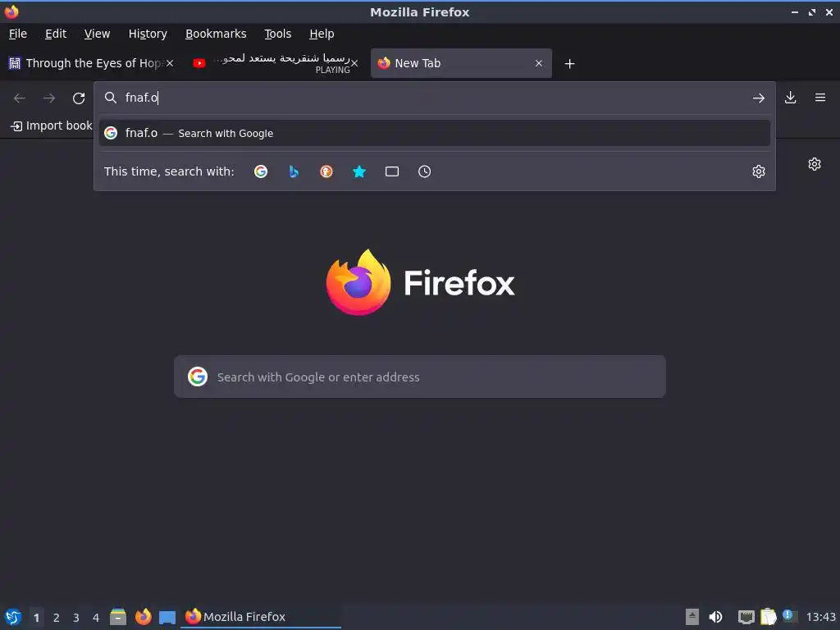Click the Go arrow in the address bar
The width and height of the screenshot is (840, 630).
759,98
